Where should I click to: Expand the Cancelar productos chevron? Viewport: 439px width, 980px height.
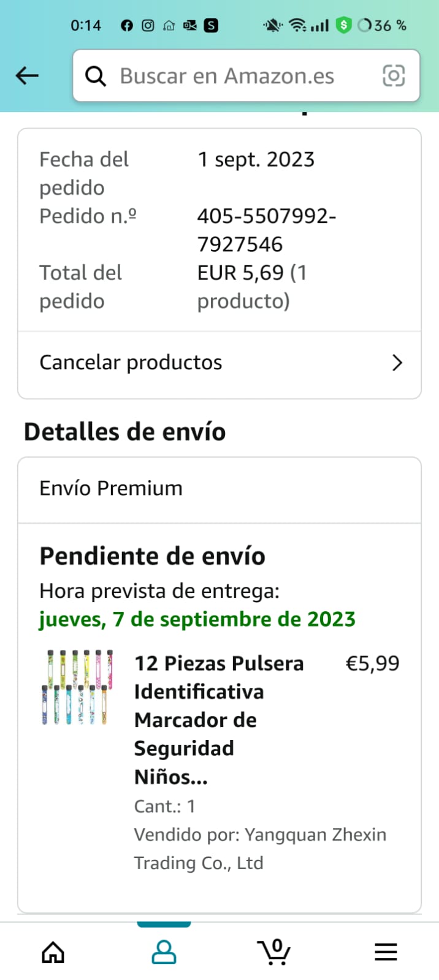point(397,363)
